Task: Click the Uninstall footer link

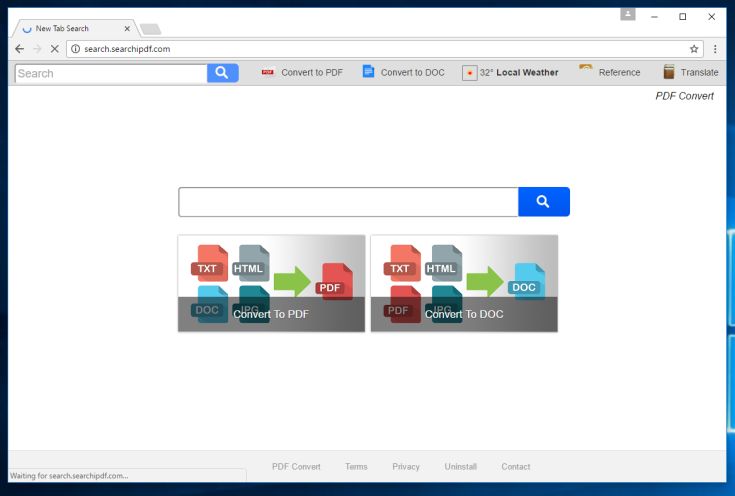Action: coord(461,466)
